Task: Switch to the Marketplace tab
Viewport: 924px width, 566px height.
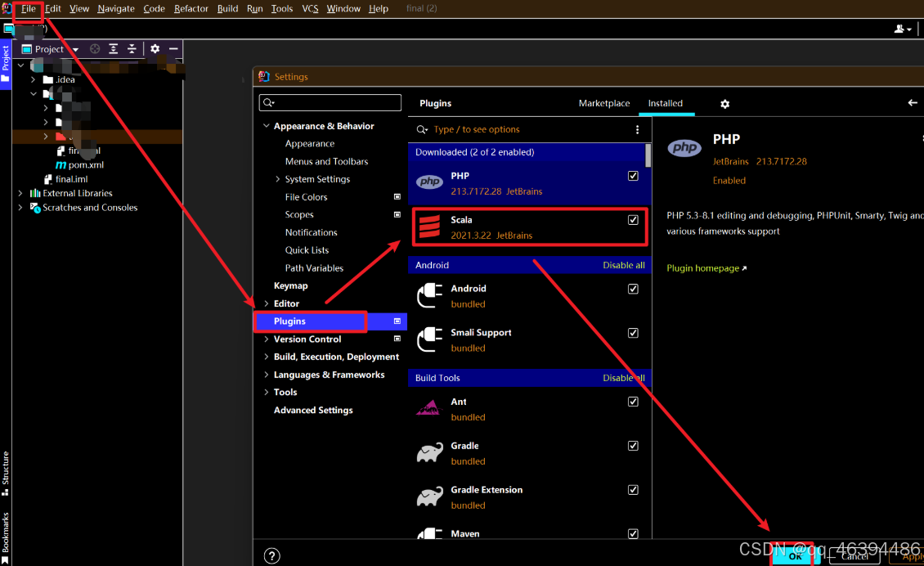Action: (604, 103)
